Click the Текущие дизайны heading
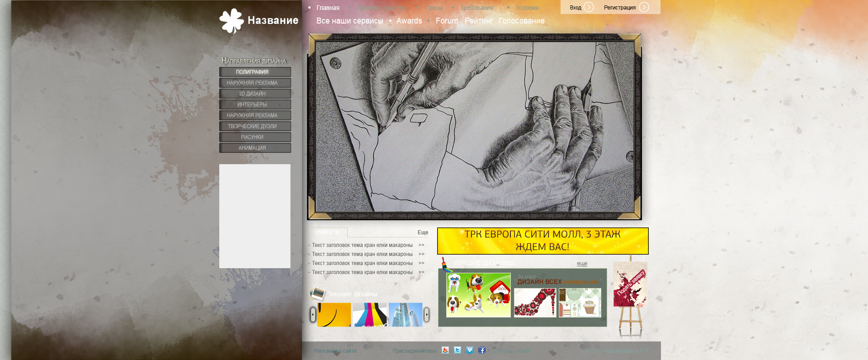This screenshot has height=360, width=868. pos(352,294)
